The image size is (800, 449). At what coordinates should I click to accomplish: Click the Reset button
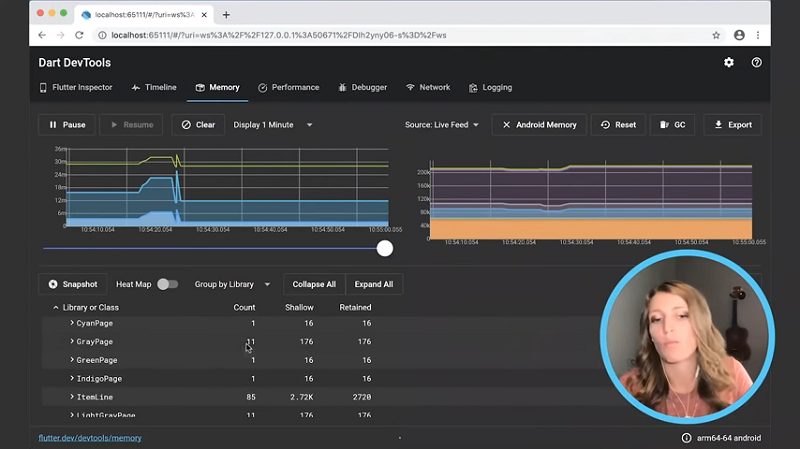coord(618,124)
